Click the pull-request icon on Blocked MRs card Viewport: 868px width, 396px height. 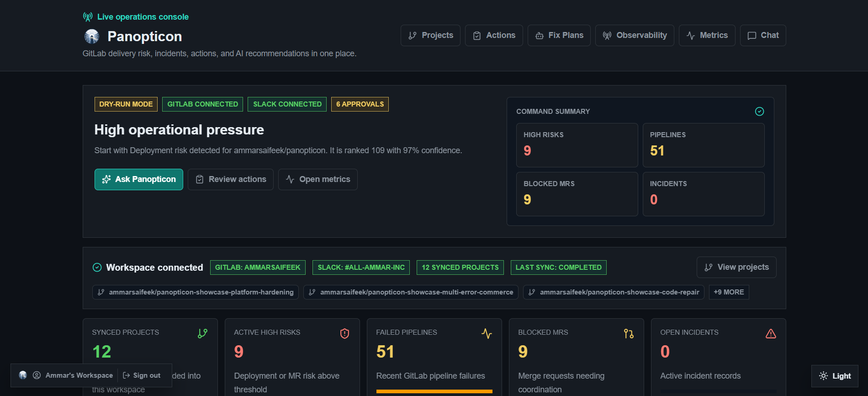click(629, 334)
